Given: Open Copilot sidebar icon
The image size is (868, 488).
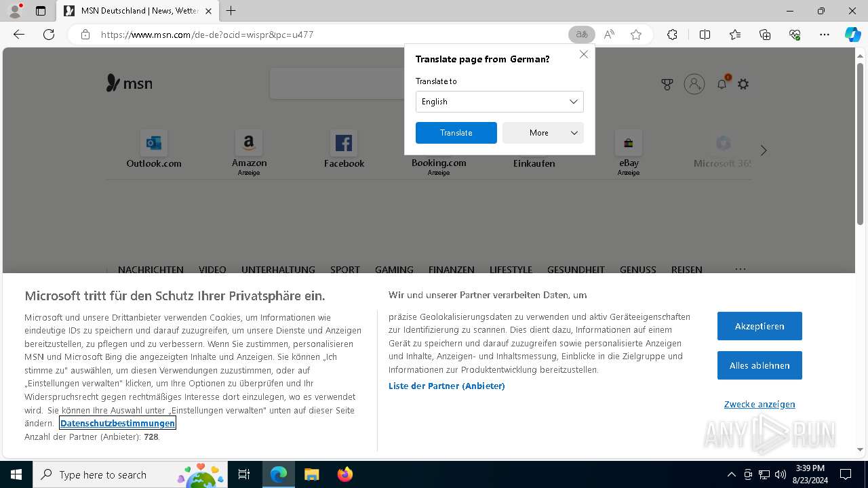Looking at the screenshot, I should click(852, 35).
